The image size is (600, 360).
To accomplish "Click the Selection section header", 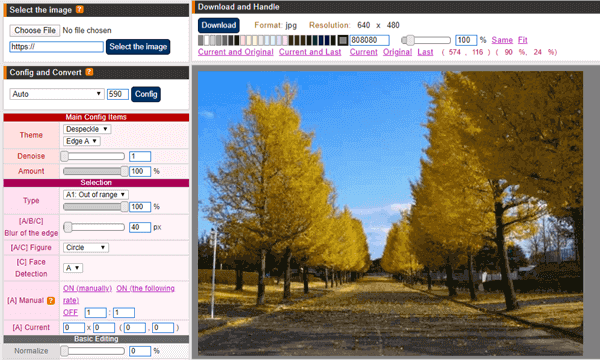I will pyautogui.click(x=96, y=182).
